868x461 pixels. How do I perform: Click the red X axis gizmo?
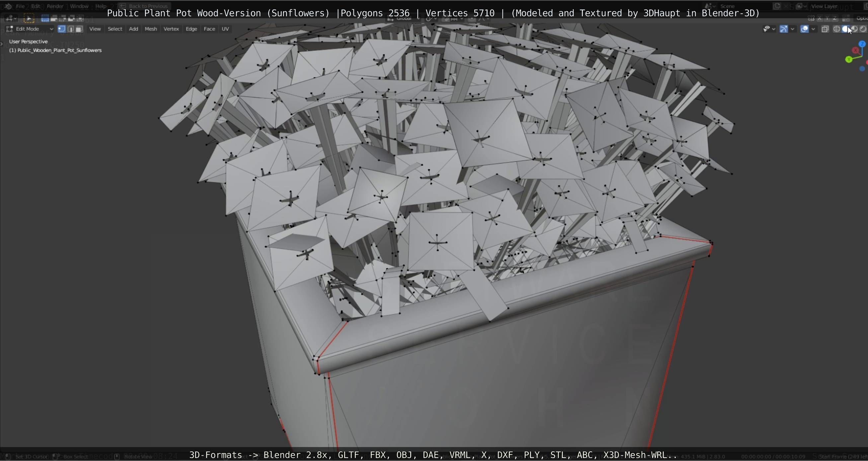(855, 50)
